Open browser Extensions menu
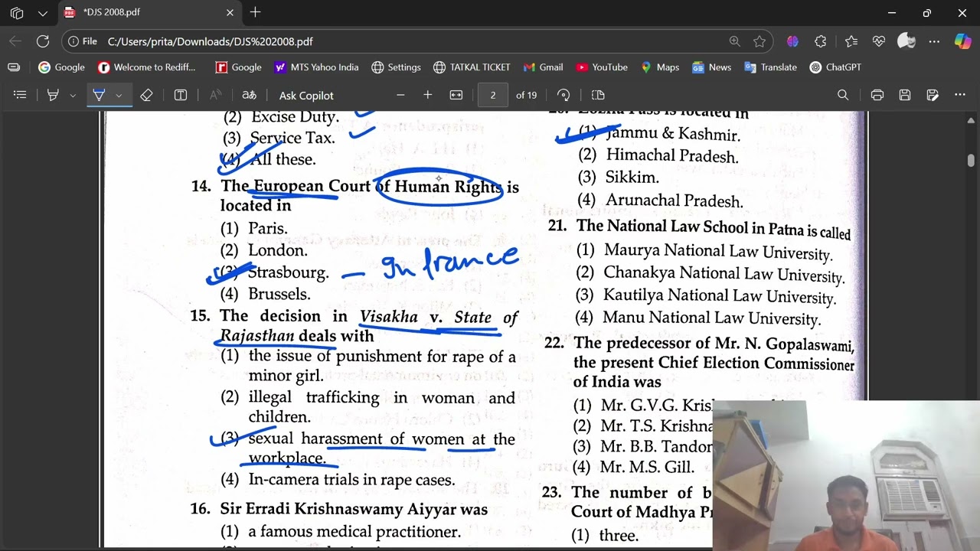The width and height of the screenshot is (980, 551). click(821, 41)
